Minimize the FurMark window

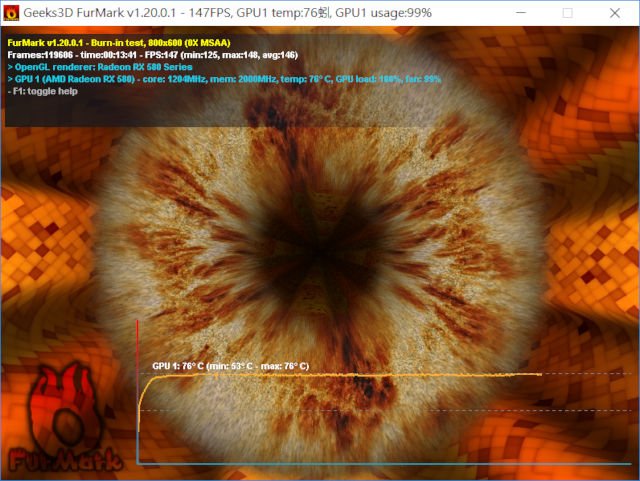521,13
